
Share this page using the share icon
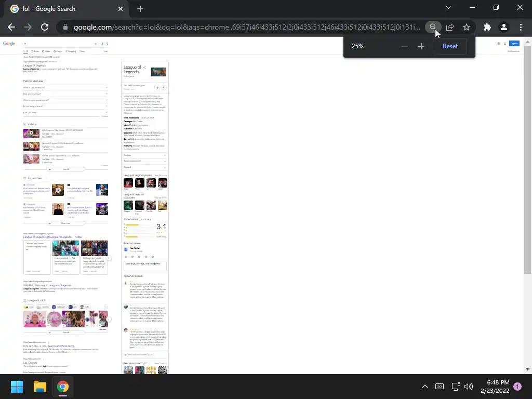pos(450,27)
